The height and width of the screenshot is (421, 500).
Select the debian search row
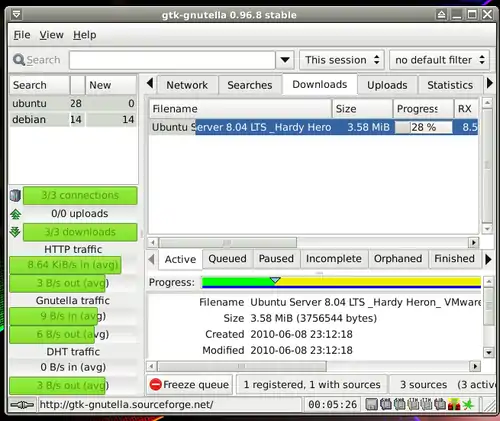point(73,119)
